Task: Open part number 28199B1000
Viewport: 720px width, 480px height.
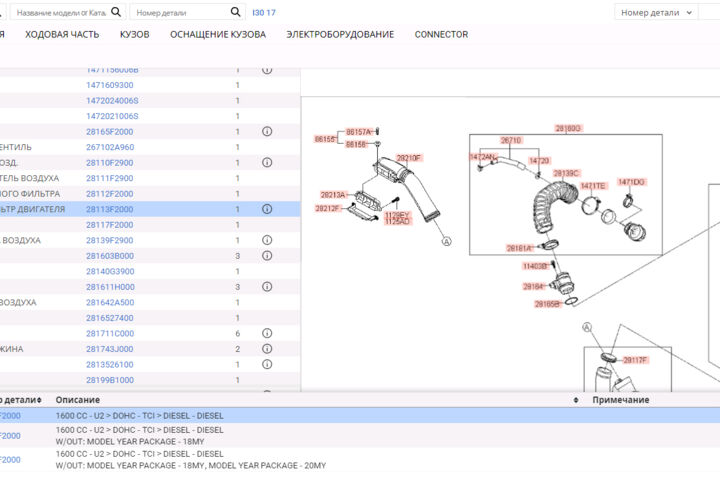Action: coord(110,380)
